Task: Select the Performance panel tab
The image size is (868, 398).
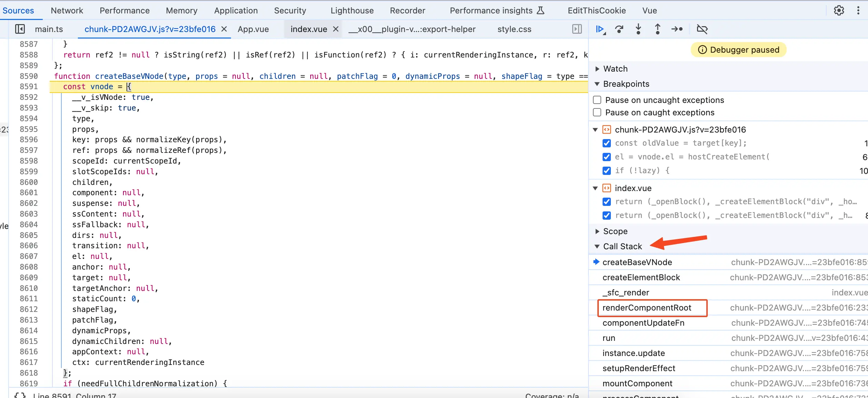Action: (x=124, y=10)
